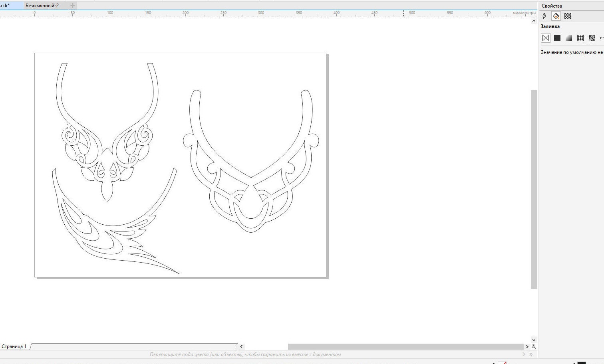Click the right arrow beside horizontal scrollbar
604x364 pixels.
click(527, 346)
